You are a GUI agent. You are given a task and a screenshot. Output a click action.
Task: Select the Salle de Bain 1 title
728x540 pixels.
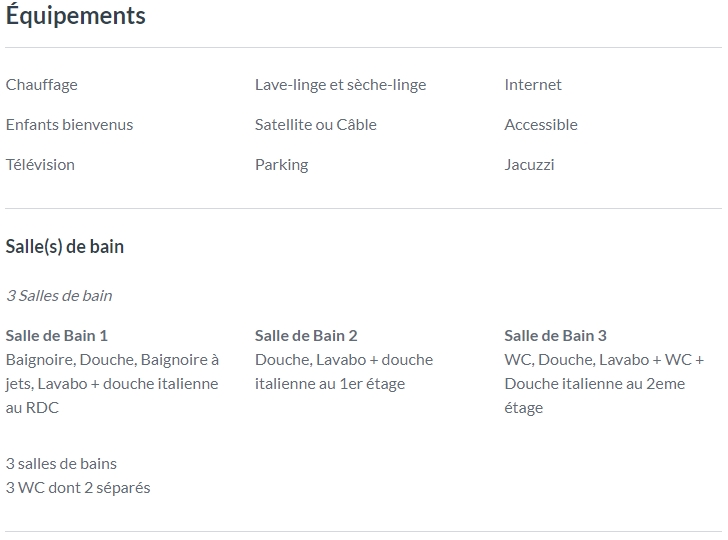[x=57, y=336]
